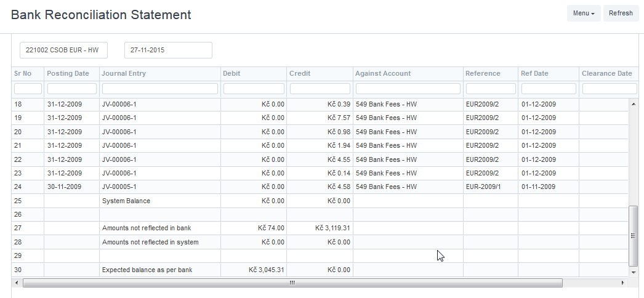Select posting date 31-12-2009 in row 19
The height and width of the screenshot is (298, 644).
[65, 118]
